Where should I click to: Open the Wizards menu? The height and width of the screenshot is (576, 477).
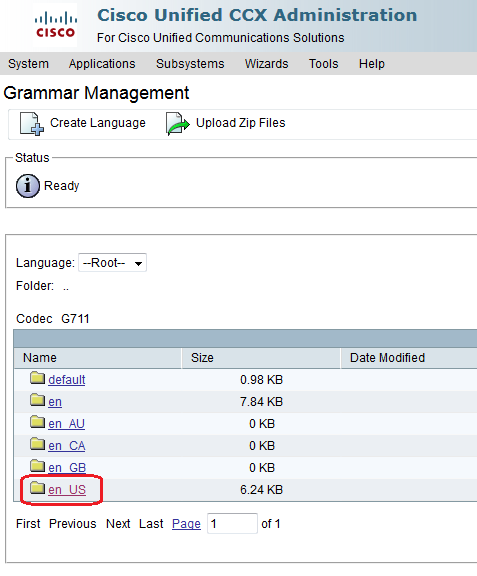coord(266,64)
